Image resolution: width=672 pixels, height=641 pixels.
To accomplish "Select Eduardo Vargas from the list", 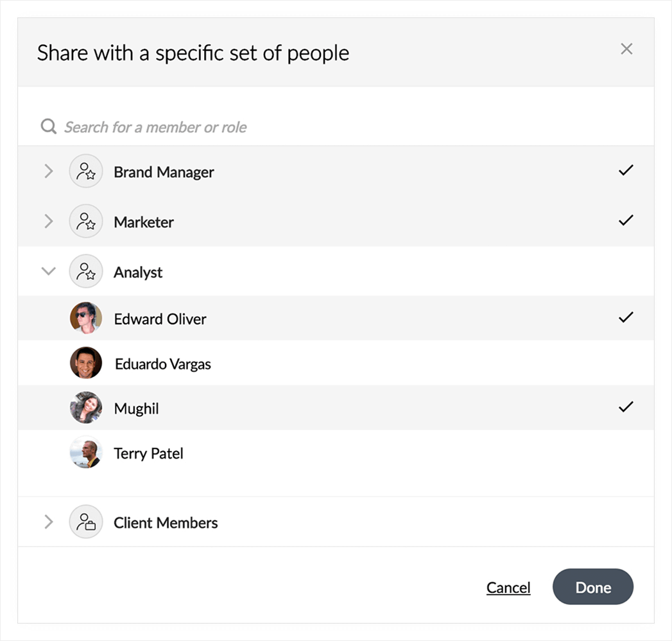I will click(x=163, y=364).
